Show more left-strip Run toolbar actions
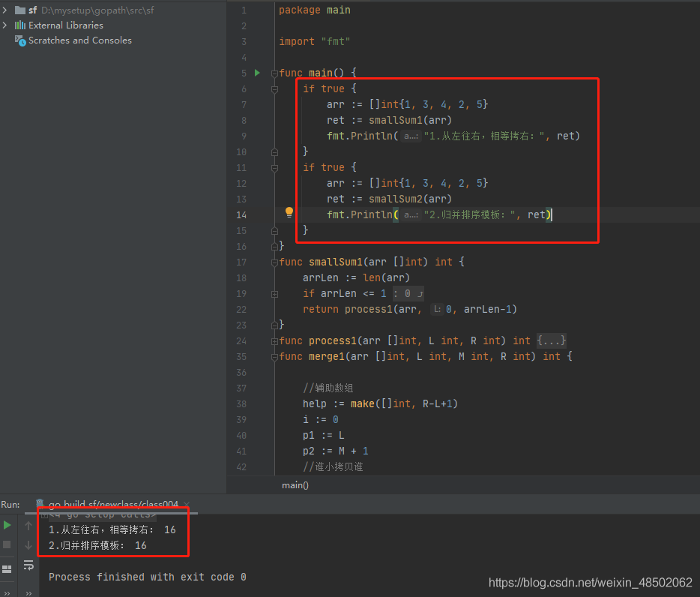This screenshot has height=597, width=700. click(x=7, y=593)
